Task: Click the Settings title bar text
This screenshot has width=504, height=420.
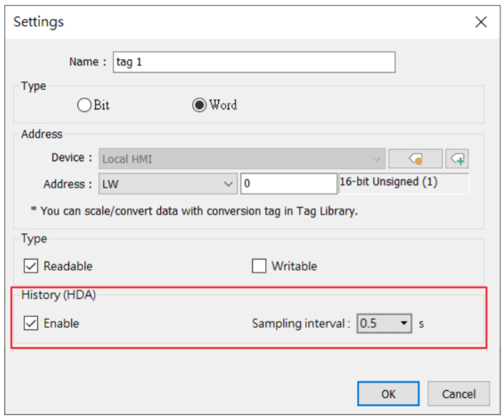Action: coord(39,22)
